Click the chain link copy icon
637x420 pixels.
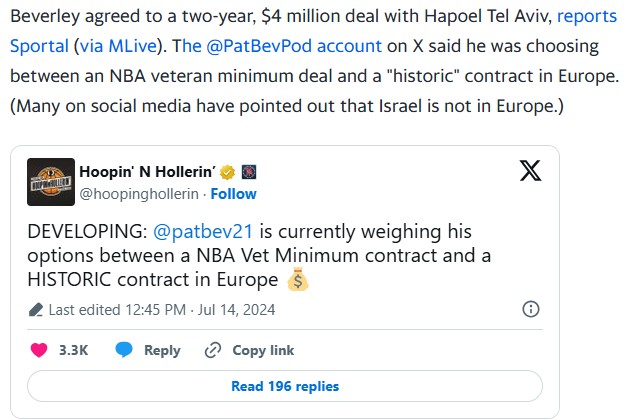tap(213, 350)
